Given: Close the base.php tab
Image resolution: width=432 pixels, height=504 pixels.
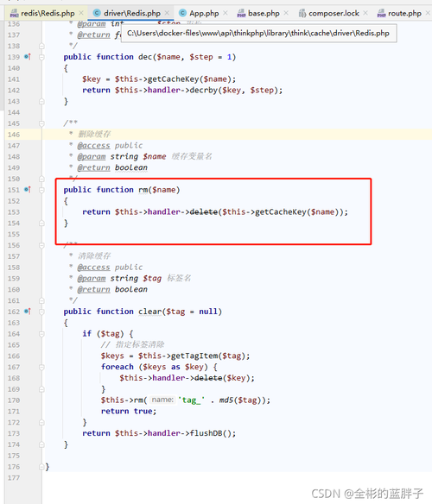Looking at the screenshot, I should coord(286,13).
